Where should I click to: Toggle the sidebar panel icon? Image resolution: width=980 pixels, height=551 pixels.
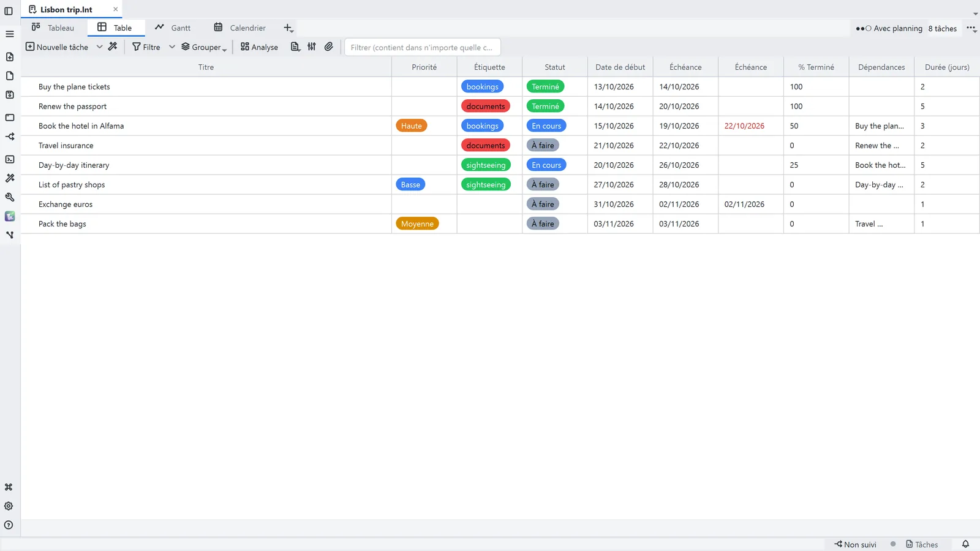[x=9, y=11]
